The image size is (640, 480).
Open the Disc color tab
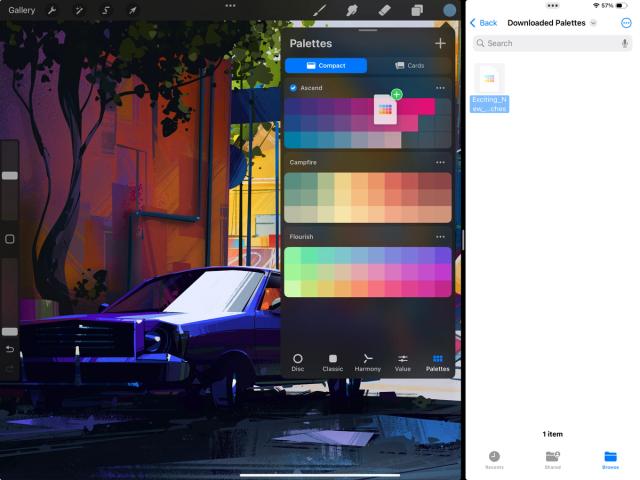tap(298, 362)
